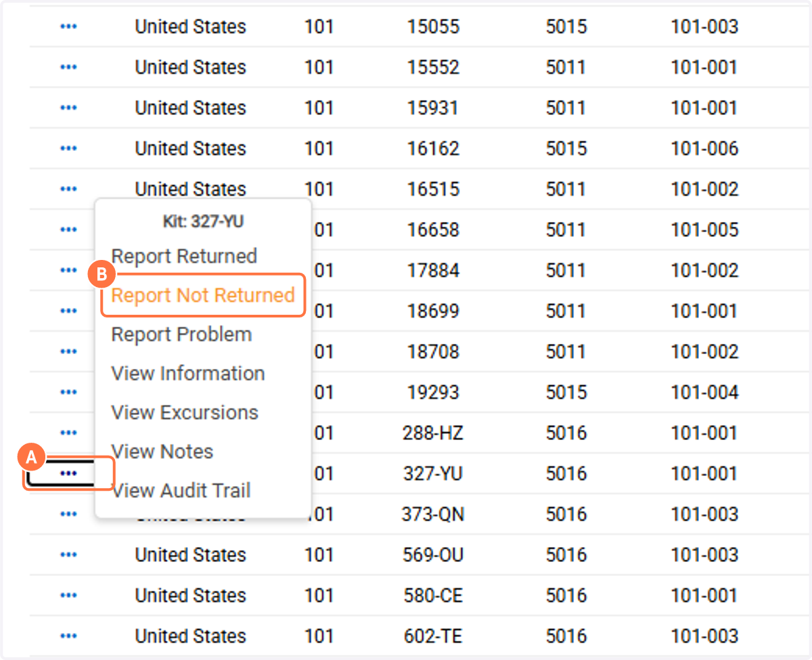Open View Information from the menu
This screenshot has height=660, width=812.
(x=188, y=374)
